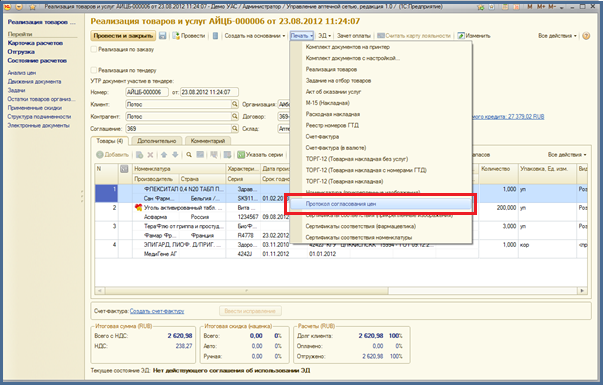Click the M- memory button in title bar
605x386 pixels.
click(x=552, y=7)
